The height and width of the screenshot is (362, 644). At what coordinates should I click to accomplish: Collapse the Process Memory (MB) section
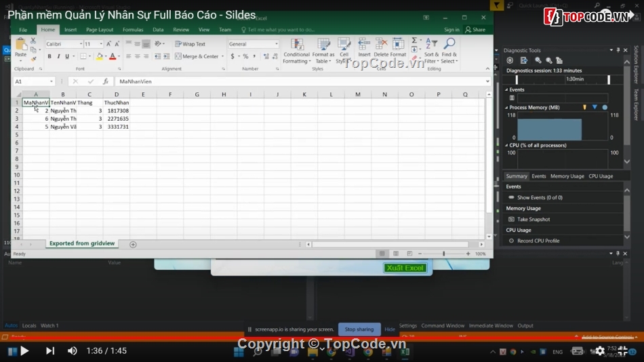coord(506,108)
